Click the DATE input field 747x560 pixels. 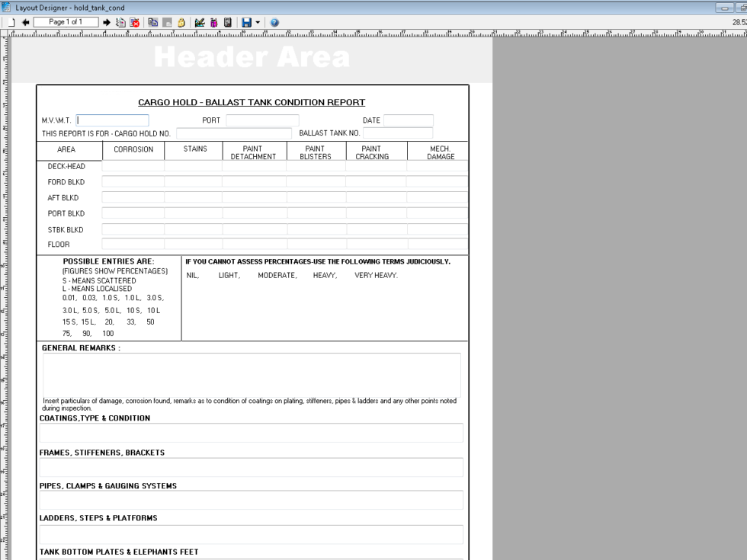coord(408,120)
